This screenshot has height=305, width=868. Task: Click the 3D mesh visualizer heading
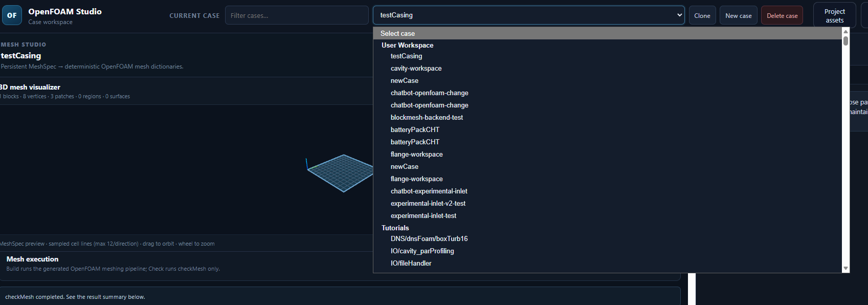click(30, 87)
